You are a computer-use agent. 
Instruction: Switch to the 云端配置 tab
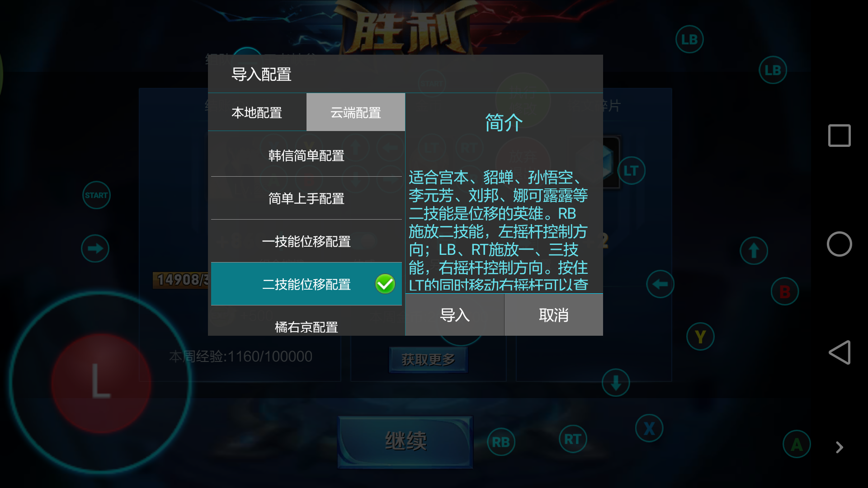coord(356,113)
